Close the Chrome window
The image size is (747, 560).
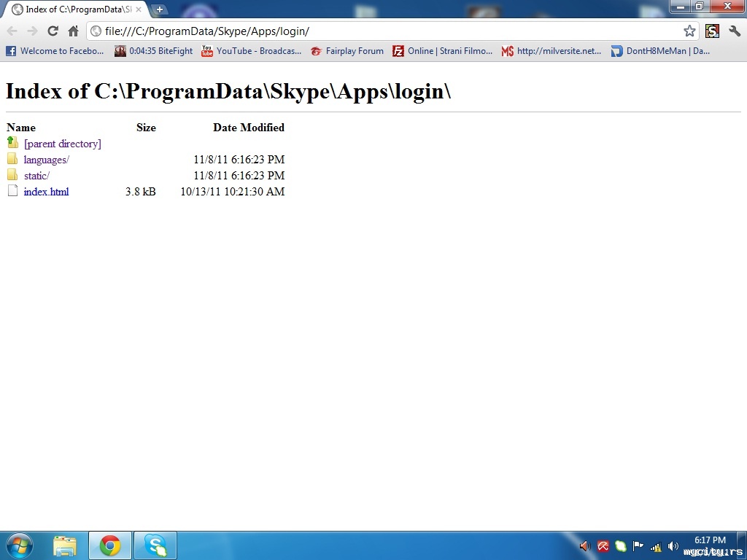727,6
